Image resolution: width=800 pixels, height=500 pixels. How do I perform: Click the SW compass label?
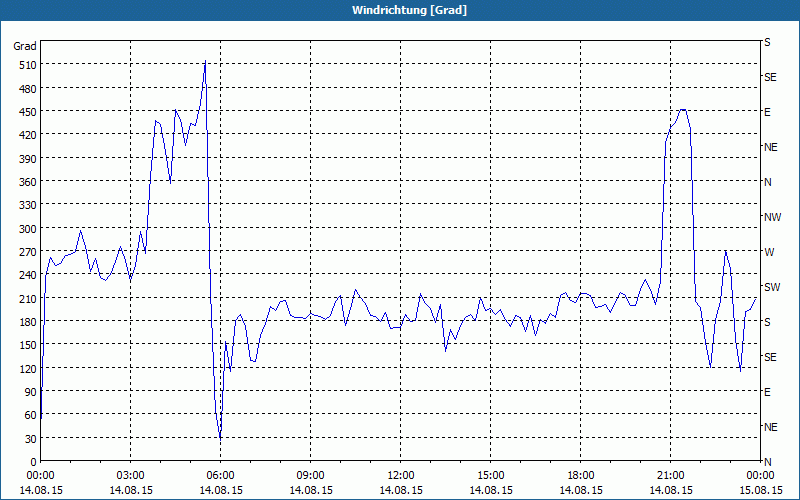tap(772, 287)
